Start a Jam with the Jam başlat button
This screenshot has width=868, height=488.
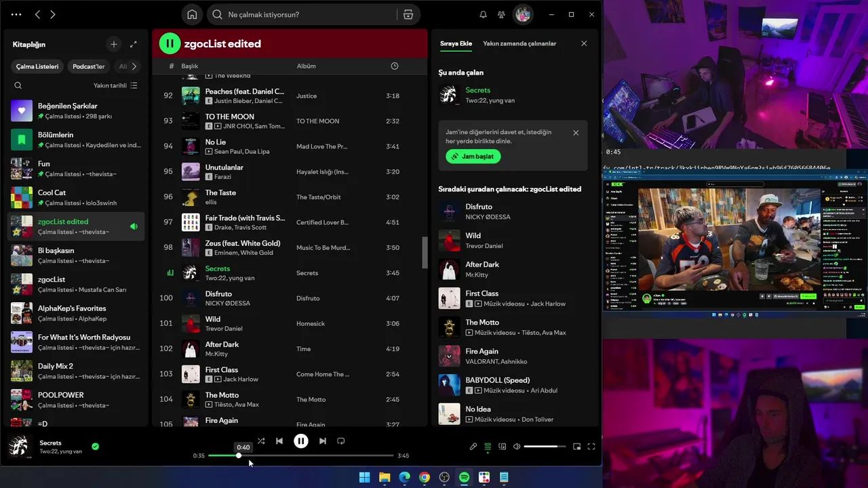[473, 157]
